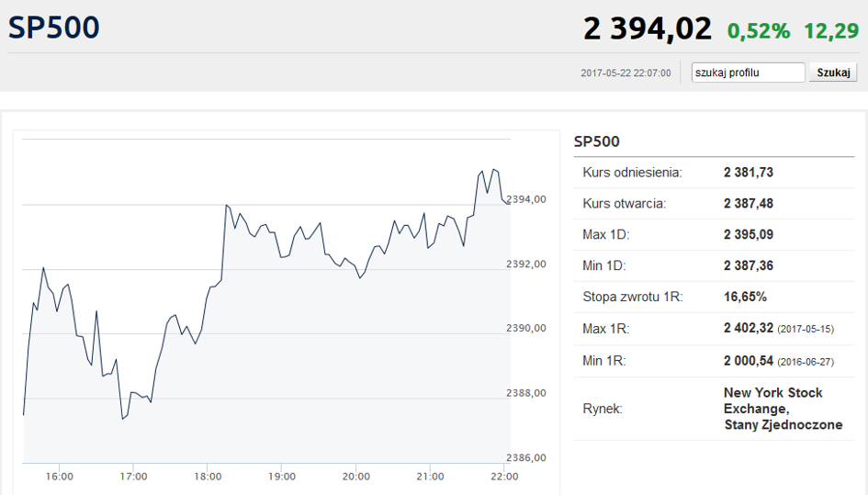The image size is (868, 495).
Task: Click the Max 1R date (2017-05-15)
Action: (806, 330)
